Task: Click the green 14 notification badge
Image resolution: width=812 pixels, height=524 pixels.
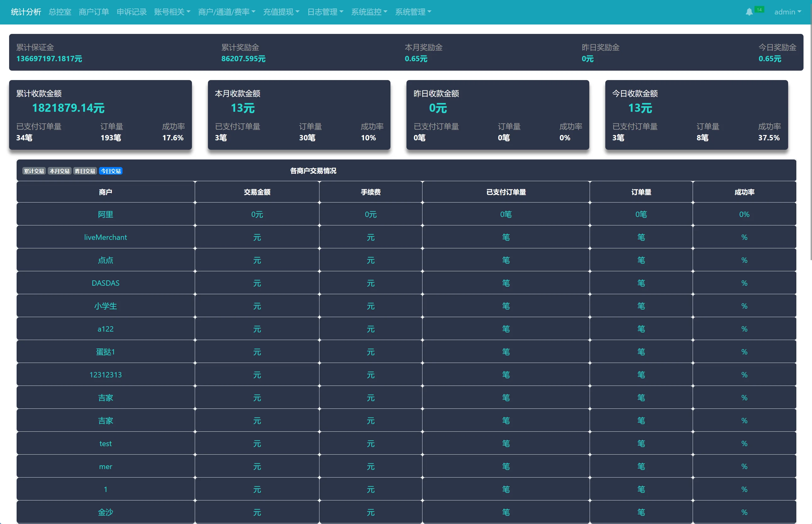Action: 759,9
